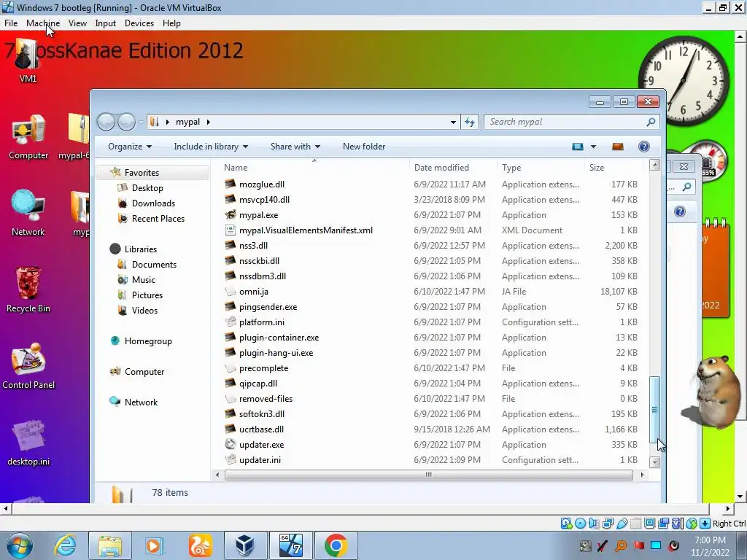747x560 pixels.
Task: Open the view options dropdown arrow
Action: [593, 147]
